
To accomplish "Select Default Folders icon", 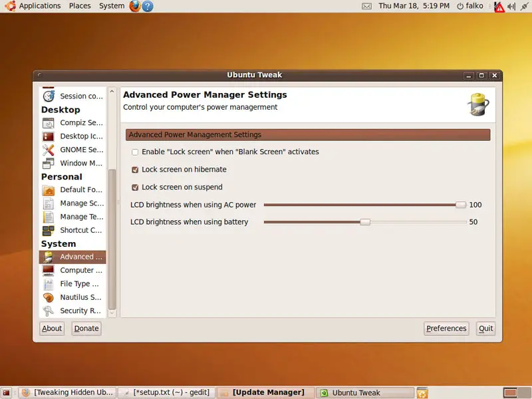I will 49,190.
